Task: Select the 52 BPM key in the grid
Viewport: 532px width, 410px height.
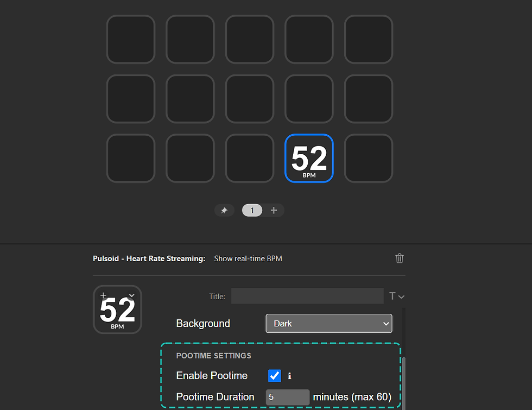Action: [x=309, y=159]
